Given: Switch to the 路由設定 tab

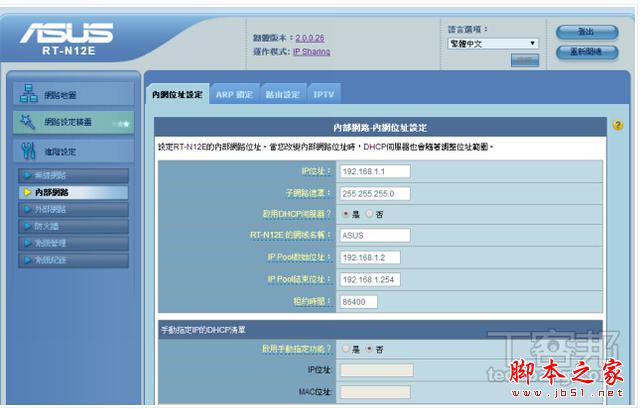Looking at the screenshot, I should pyautogui.click(x=282, y=94).
